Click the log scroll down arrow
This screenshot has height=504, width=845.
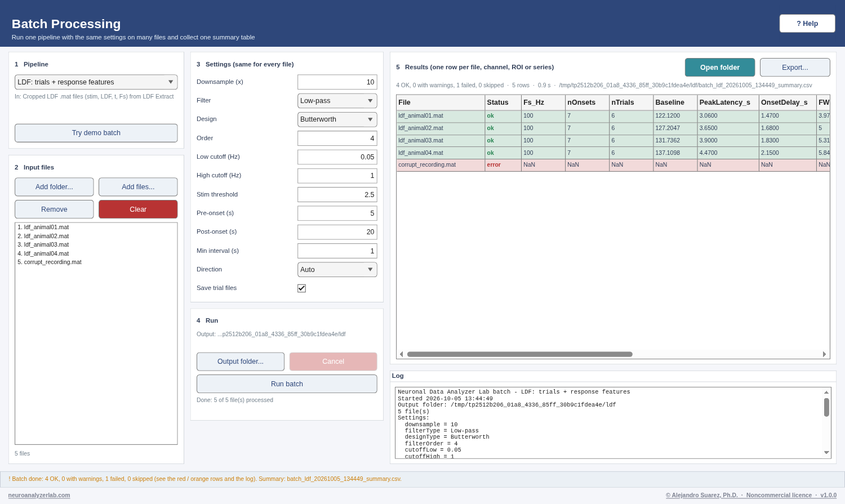(826, 453)
